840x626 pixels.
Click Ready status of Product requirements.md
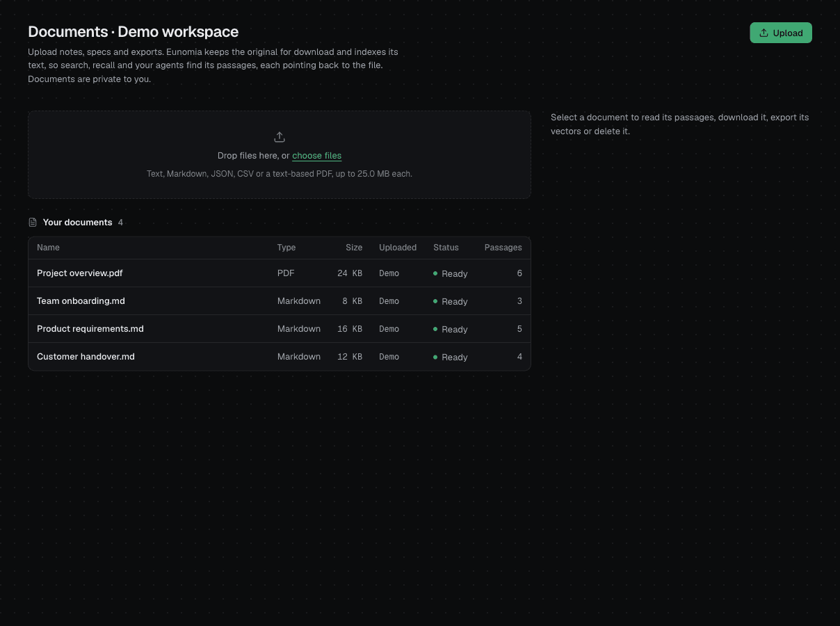(450, 330)
